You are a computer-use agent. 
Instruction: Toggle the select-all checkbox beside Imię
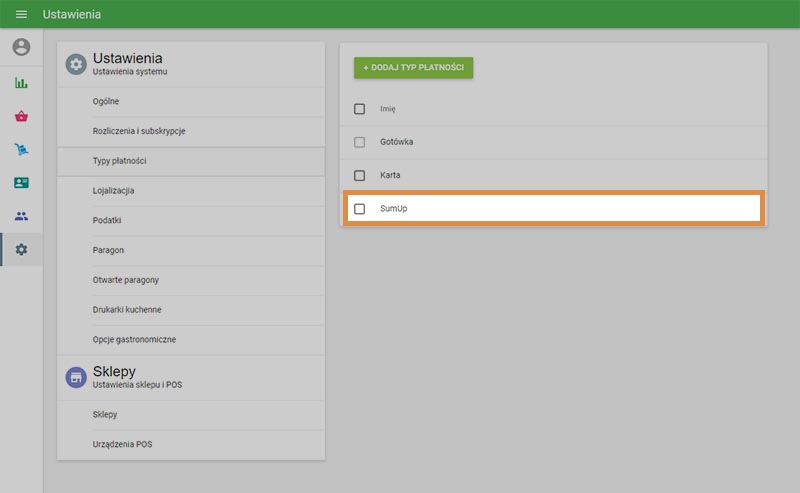tap(360, 109)
